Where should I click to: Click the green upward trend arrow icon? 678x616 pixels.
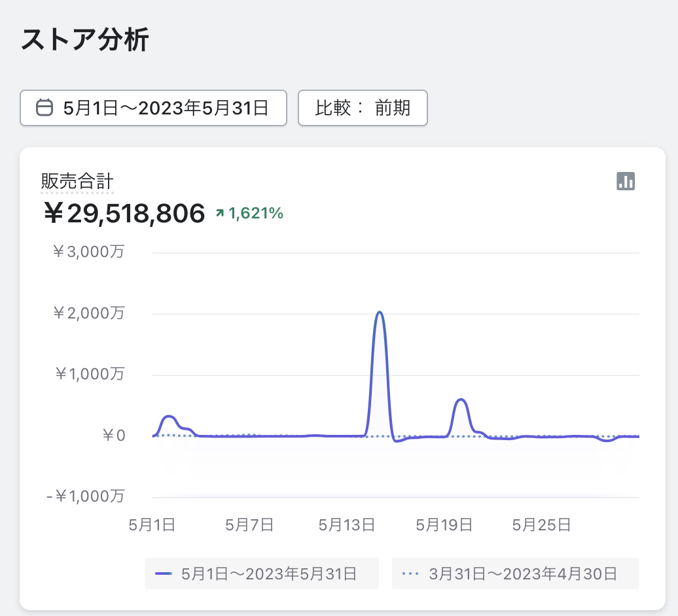[220, 213]
